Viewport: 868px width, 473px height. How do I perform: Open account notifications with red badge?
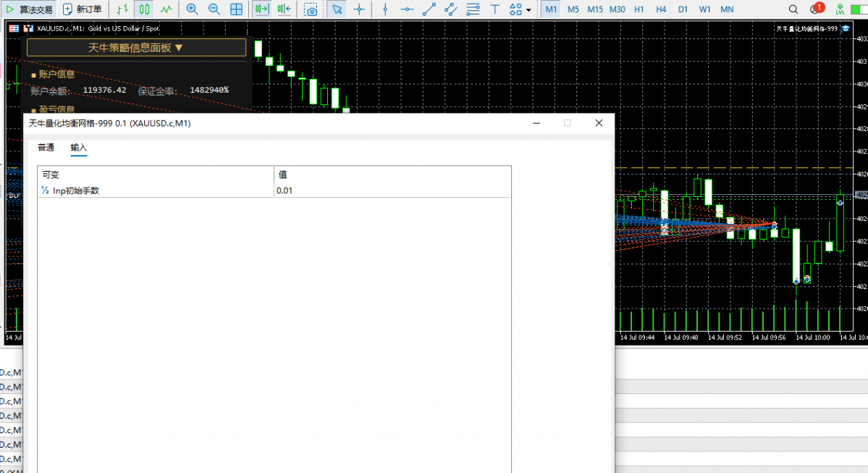[817, 9]
